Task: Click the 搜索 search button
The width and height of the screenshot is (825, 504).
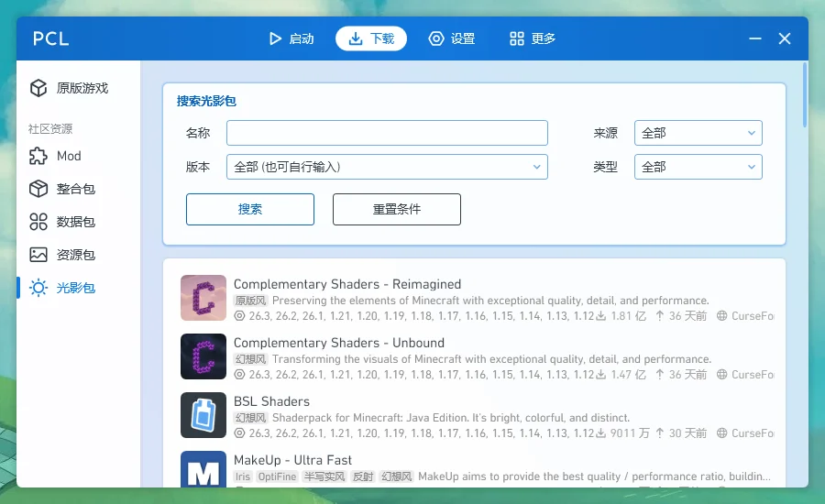Action: click(x=250, y=209)
